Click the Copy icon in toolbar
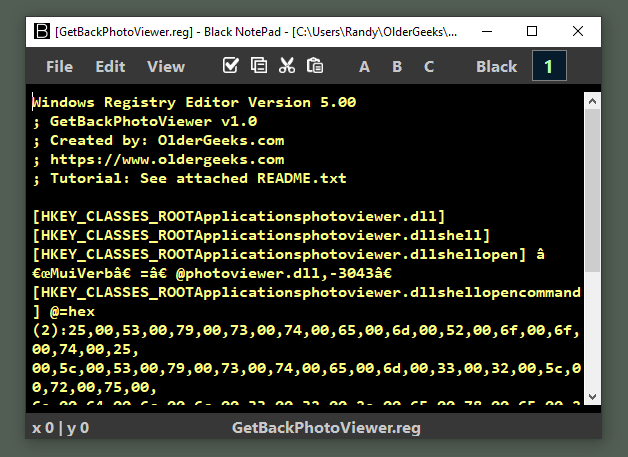This screenshot has height=457, width=628. [259, 65]
